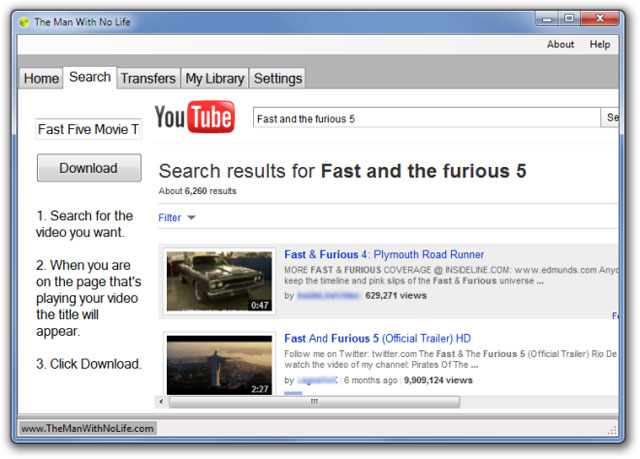Click the window resize grip in status bar
This screenshot has width=640, height=459.
click(612, 430)
